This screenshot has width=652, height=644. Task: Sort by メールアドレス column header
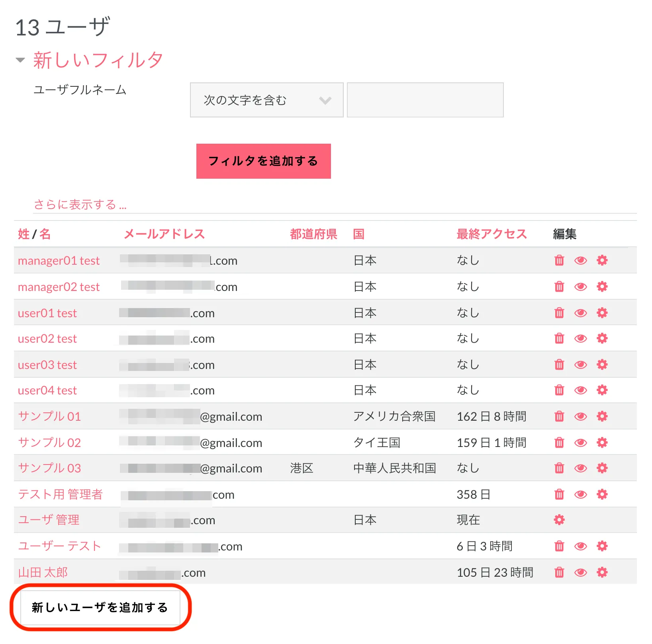pos(164,234)
